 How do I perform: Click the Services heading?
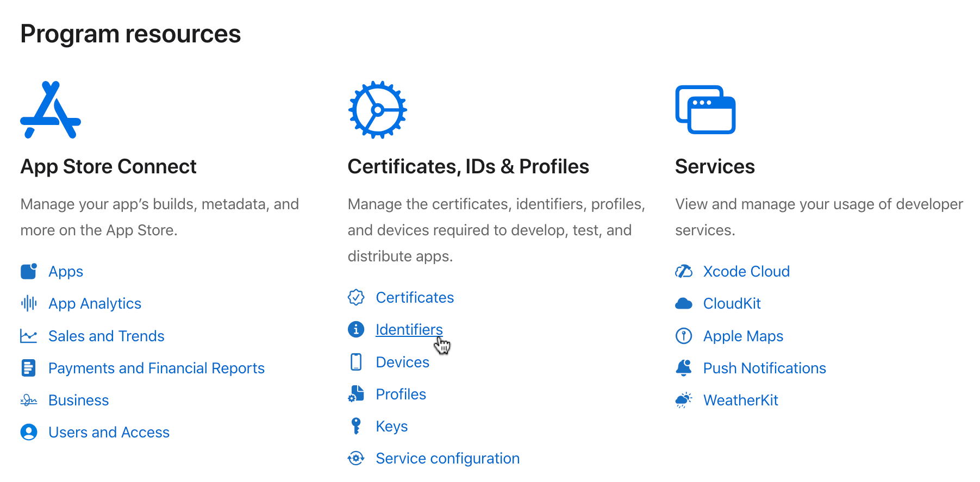pyautogui.click(x=715, y=166)
